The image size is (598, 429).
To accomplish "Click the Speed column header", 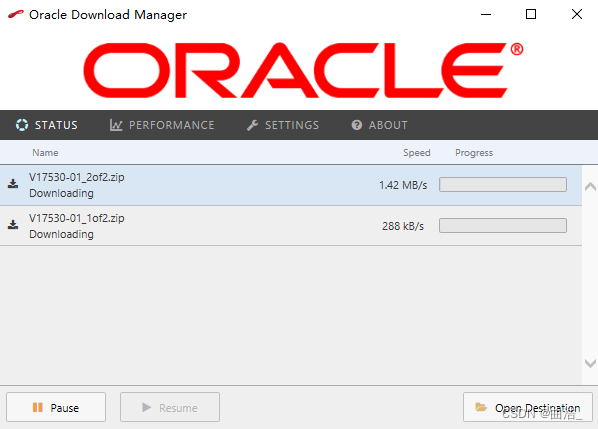I will pyautogui.click(x=416, y=153).
